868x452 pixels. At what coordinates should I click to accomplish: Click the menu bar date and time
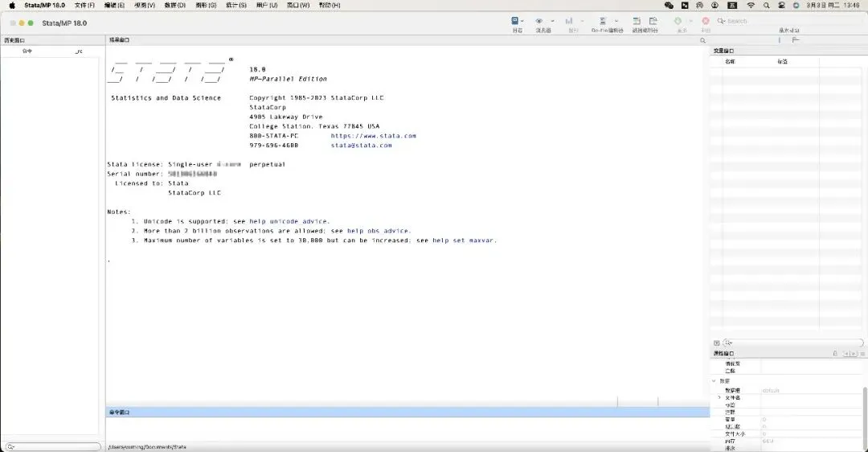click(833, 5)
